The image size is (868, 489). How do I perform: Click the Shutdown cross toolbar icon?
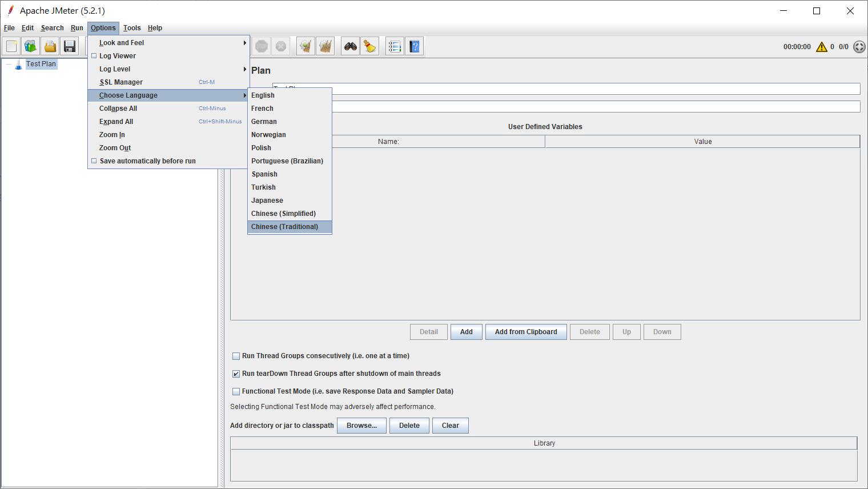(281, 46)
